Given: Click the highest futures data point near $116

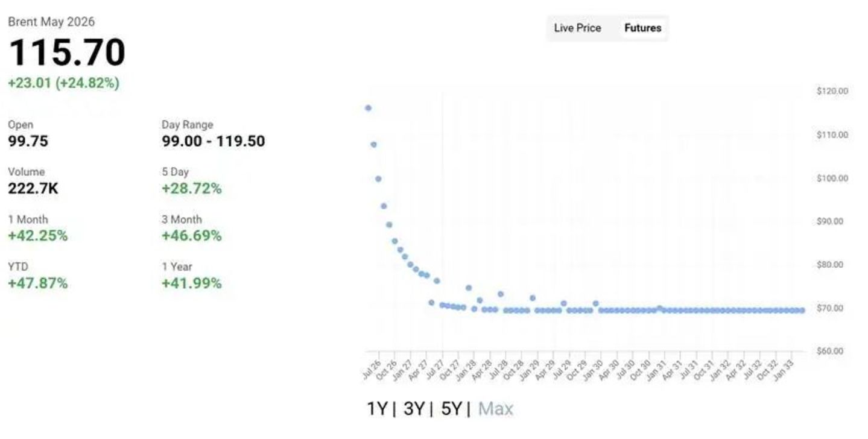Looking at the screenshot, I should click(368, 108).
